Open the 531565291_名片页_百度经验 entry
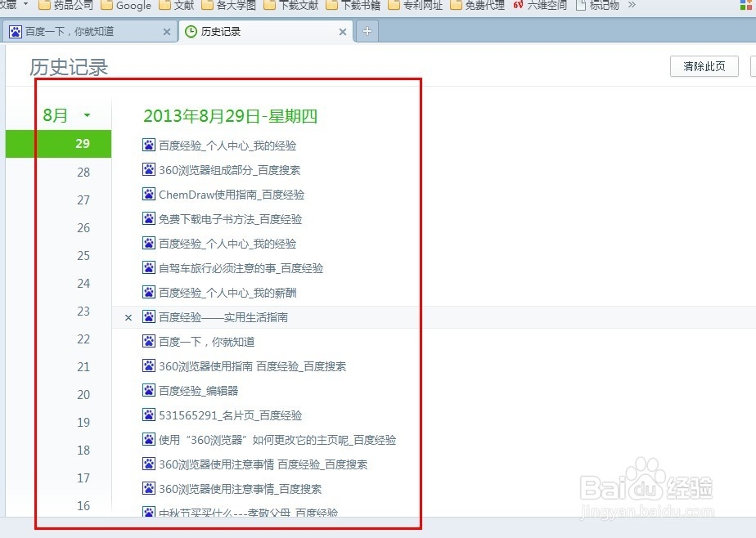This screenshot has height=538, width=756. [x=231, y=415]
